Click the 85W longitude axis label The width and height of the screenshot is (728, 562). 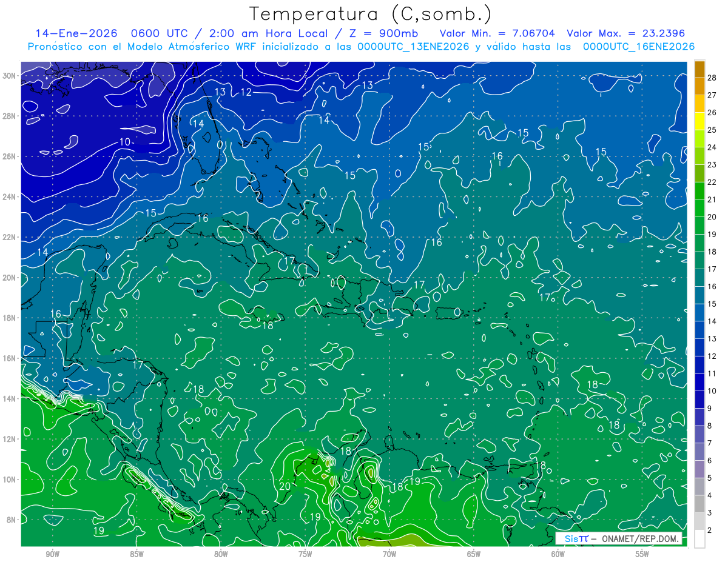(136, 554)
